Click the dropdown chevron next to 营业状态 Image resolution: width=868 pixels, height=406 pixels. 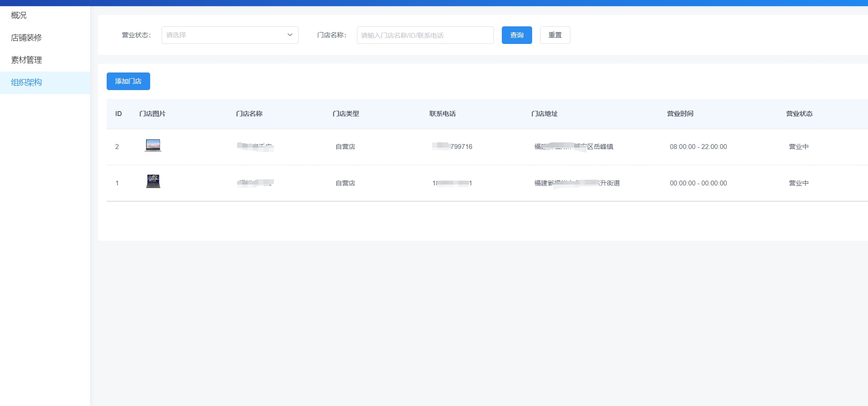coord(289,35)
